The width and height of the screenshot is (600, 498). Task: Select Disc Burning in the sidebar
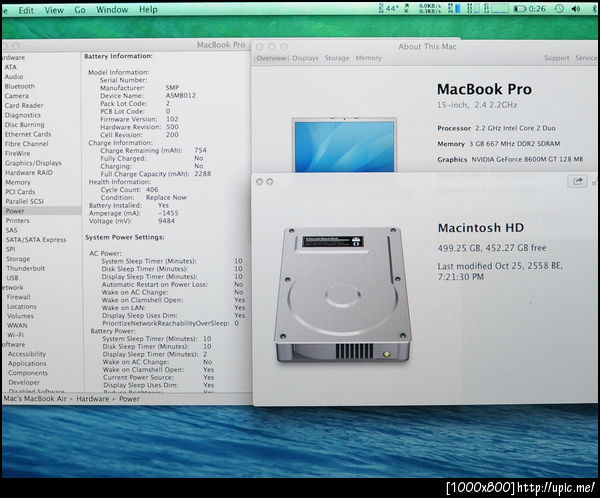click(24, 124)
